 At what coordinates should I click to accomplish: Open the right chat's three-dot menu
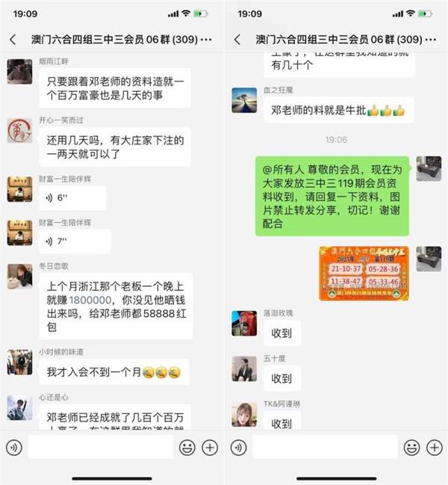(x=431, y=40)
